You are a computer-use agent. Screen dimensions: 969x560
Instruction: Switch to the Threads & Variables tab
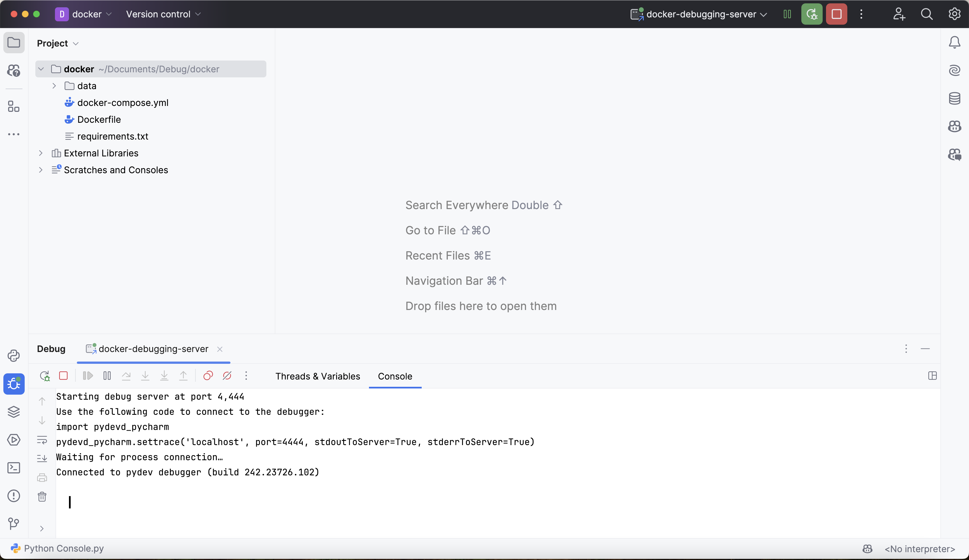point(318,376)
